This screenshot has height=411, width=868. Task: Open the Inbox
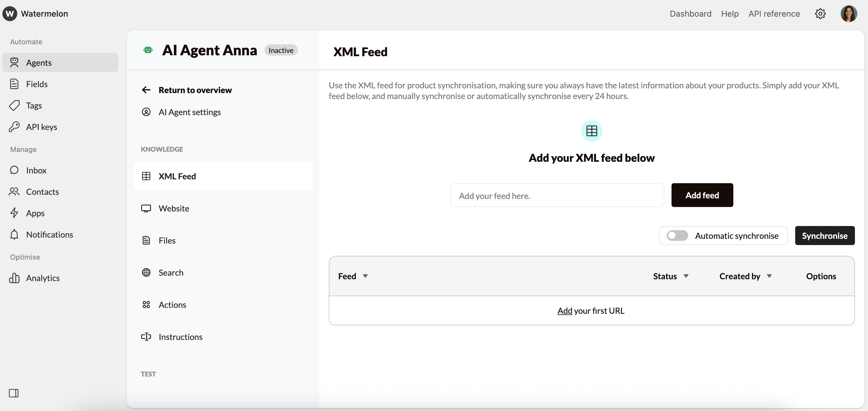pyautogui.click(x=36, y=170)
